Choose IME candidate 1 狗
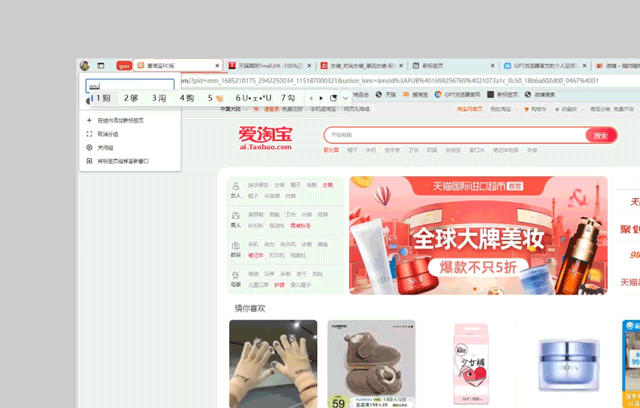This screenshot has width=640, height=408. point(103,98)
